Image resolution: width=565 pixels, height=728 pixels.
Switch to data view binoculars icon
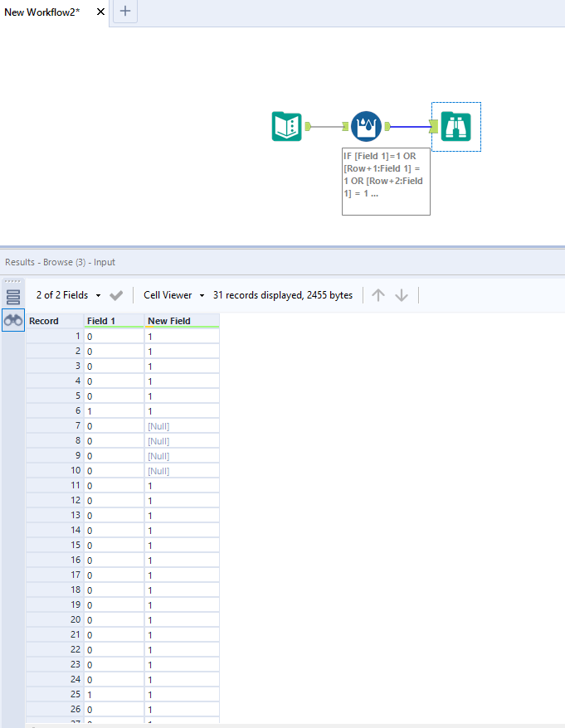coord(13,320)
